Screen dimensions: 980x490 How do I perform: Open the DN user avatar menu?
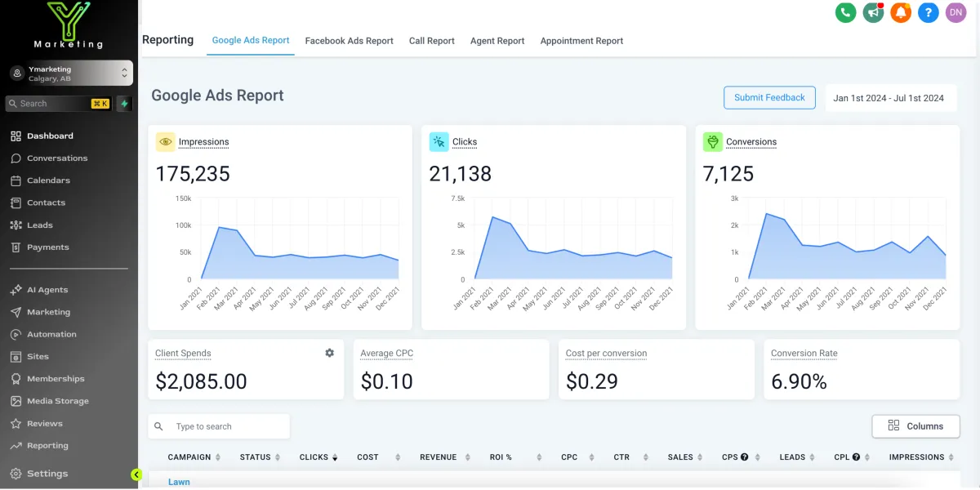955,12
